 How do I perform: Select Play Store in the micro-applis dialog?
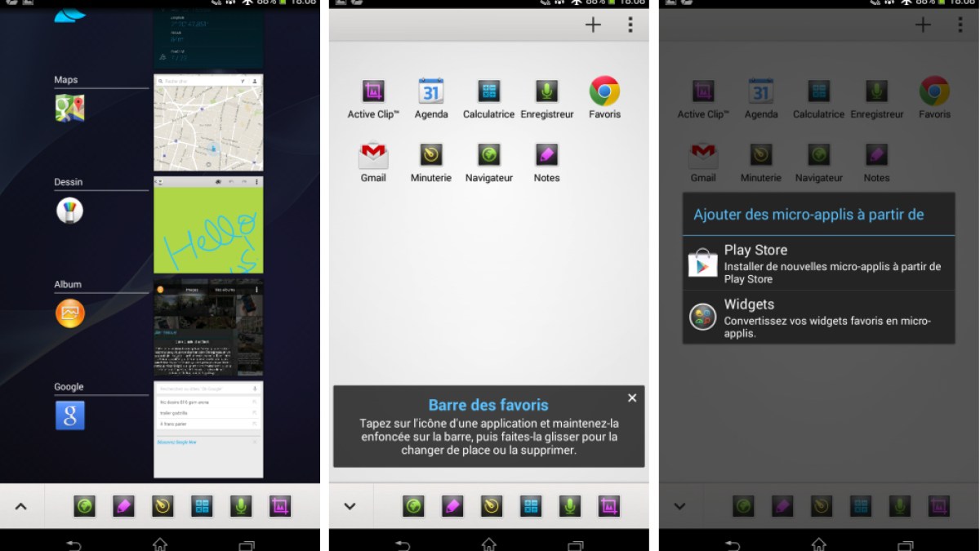point(818,264)
